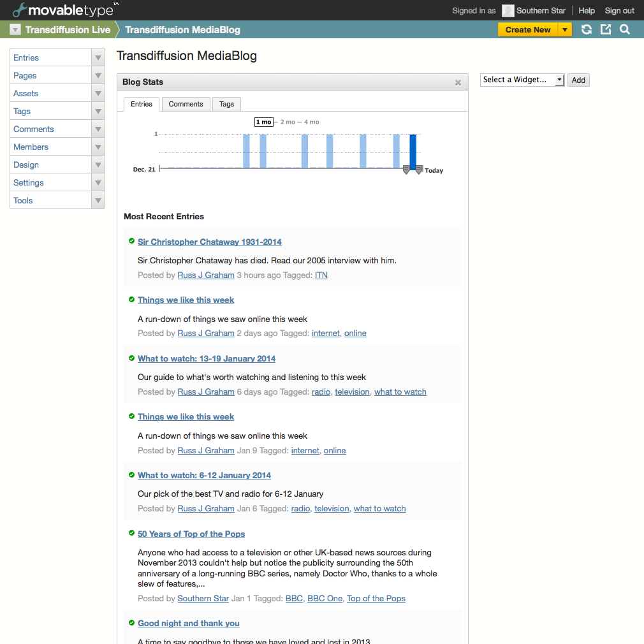Viewport: 644px width, 644px height.
Task: Expand the Members menu arrow
Action: [x=98, y=147]
